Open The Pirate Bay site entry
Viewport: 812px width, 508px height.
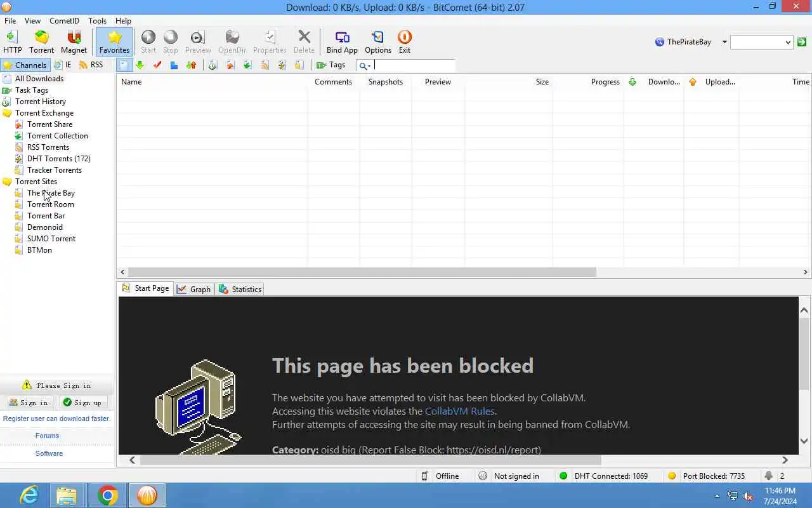[x=51, y=193]
